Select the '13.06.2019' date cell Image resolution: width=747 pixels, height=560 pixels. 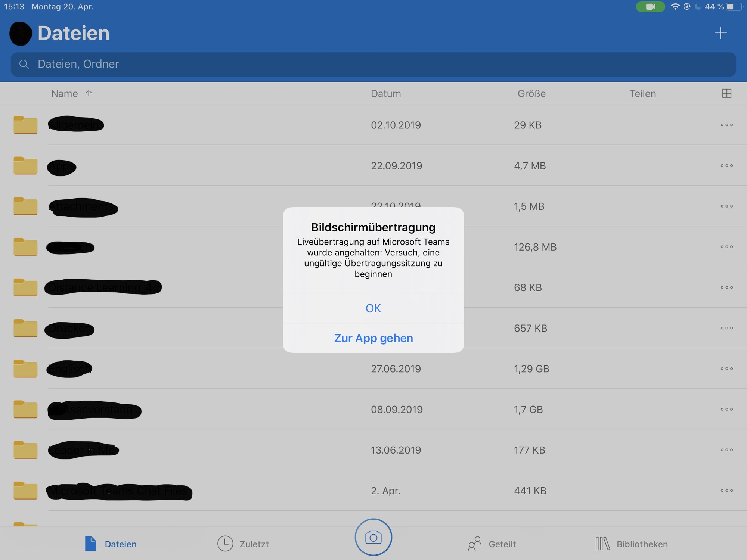pyautogui.click(x=396, y=450)
